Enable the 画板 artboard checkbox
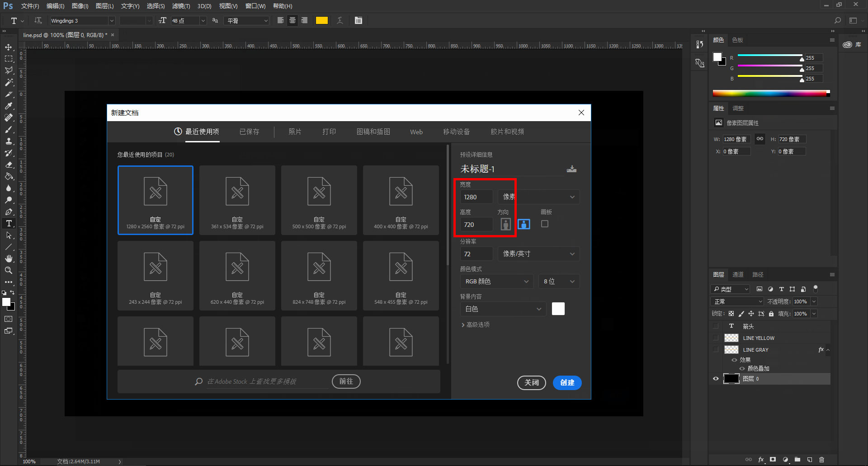The width and height of the screenshot is (868, 466). coord(545,224)
